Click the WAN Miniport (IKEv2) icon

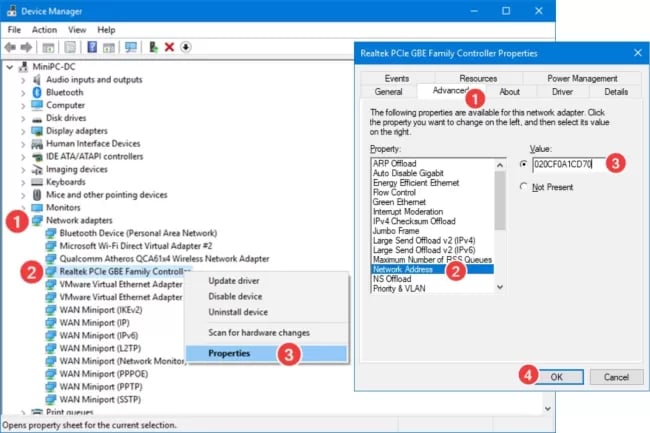pos(51,310)
